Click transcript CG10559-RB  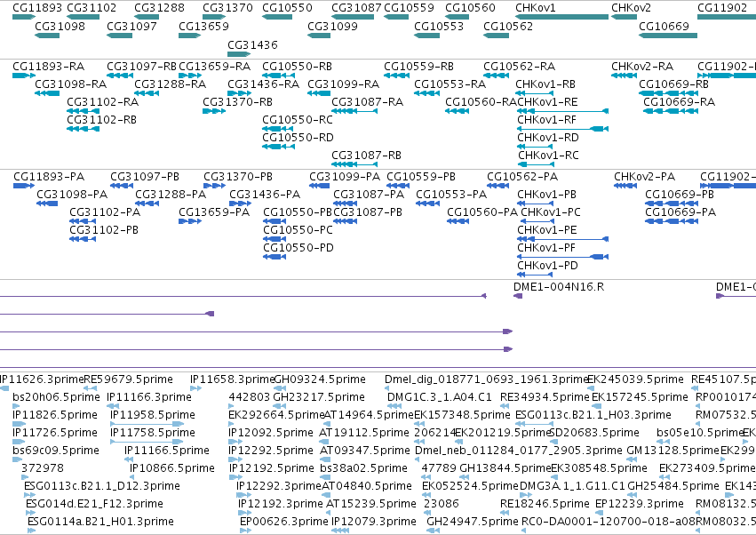[418, 66]
